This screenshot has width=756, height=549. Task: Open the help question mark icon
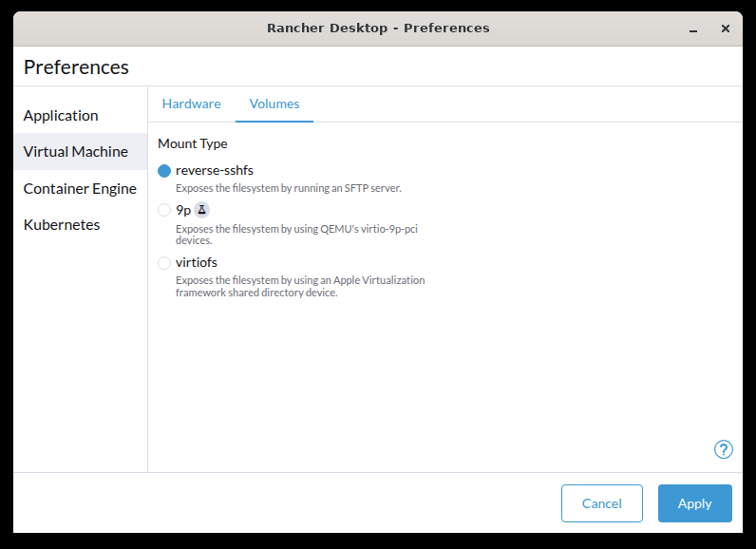click(723, 449)
